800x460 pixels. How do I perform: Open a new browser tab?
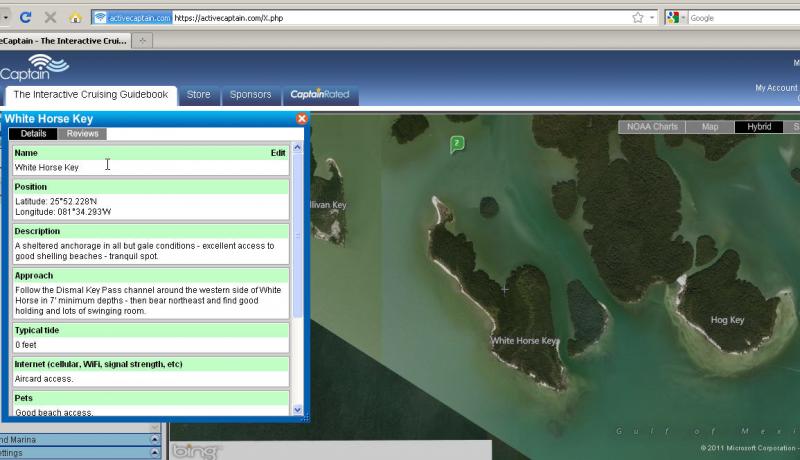pyautogui.click(x=144, y=40)
